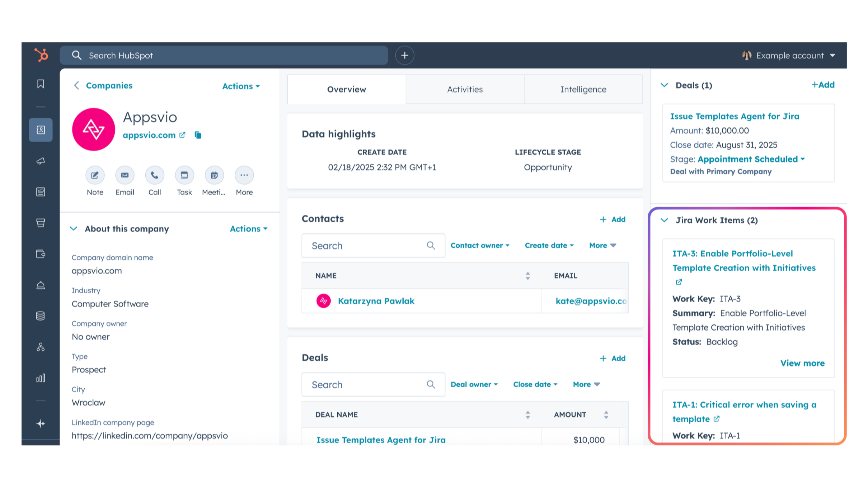The image size is (868, 488).
Task: Compose an Email to the company
Action: [x=125, y=175]
